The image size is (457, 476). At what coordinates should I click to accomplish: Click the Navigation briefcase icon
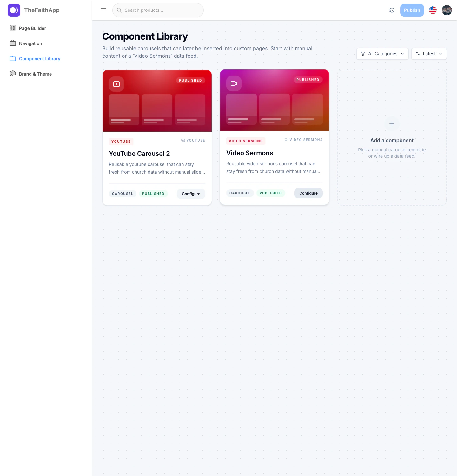(13, 43)
